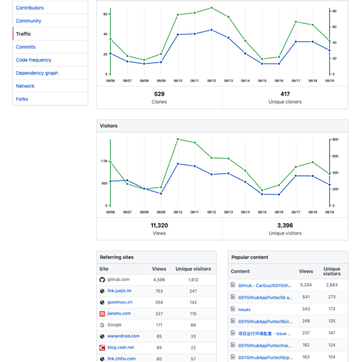The width and height of the screenshot is (362, 362).
Task: Open the wanandroid.com referrer link
Action: click(123, 336)
